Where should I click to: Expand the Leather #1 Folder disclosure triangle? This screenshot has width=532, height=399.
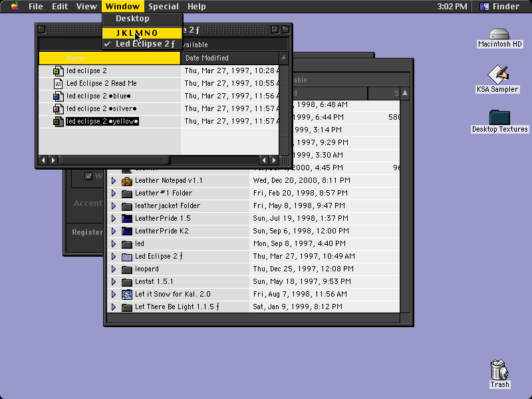114,193
